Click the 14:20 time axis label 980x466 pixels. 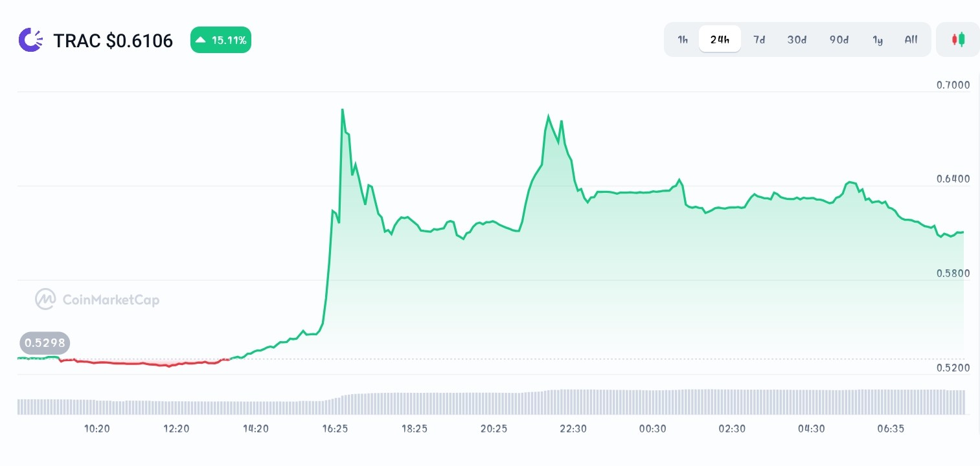[x=256, y=428]
